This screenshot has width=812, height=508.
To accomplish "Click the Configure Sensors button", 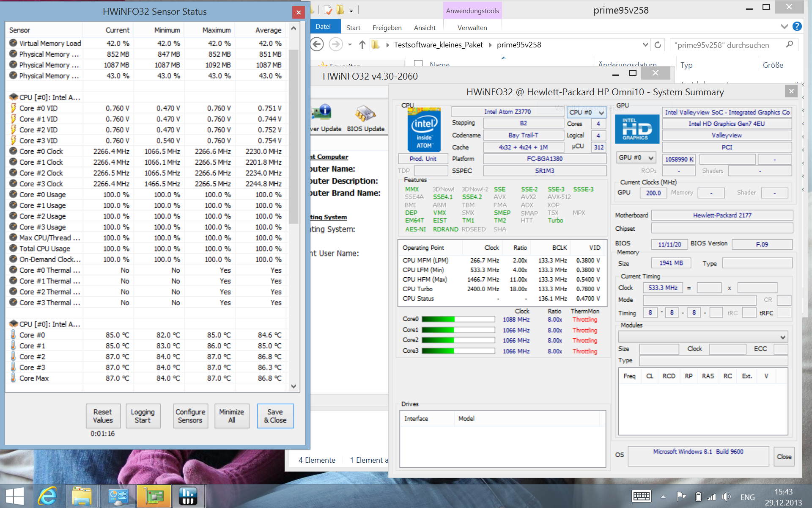I will [x=190, y=416].
